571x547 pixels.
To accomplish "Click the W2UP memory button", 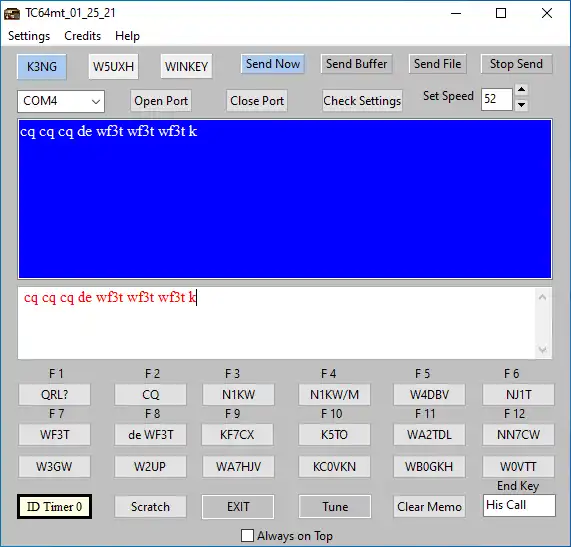I will (150, 467).
